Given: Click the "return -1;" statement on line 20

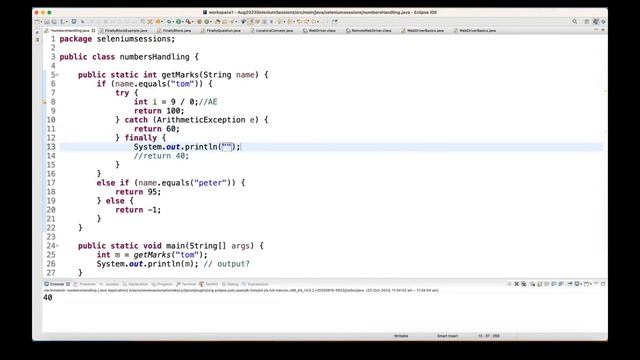Looking at the screenshot, I should coord(138,210).
